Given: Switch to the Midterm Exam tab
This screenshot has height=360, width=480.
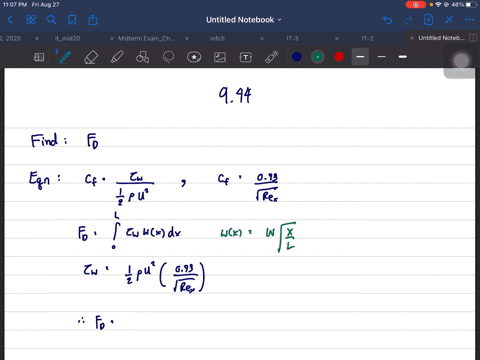Looking at the screenshot, I should tap(146, 39).
